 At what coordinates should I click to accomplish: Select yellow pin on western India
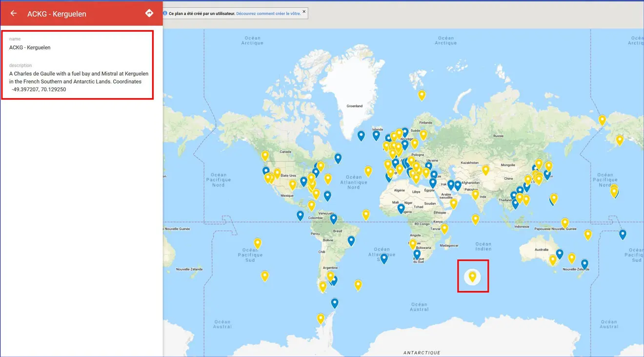(x=476, y=195)
